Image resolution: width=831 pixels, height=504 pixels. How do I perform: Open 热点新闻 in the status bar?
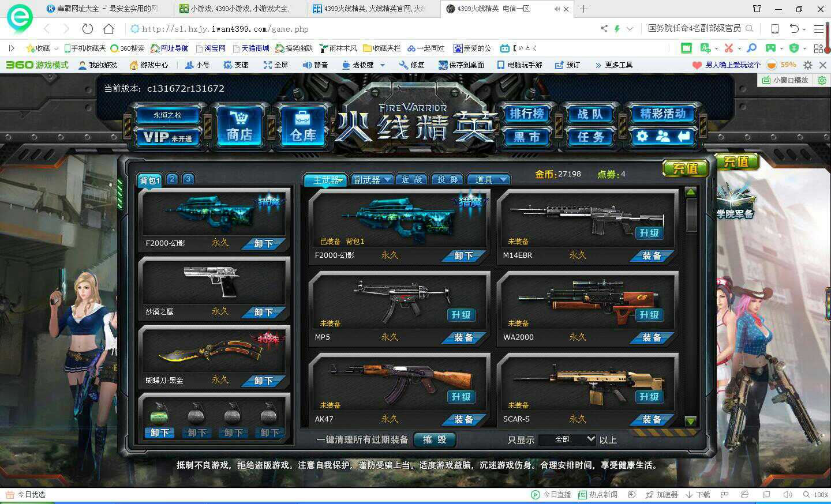point(598,495)
